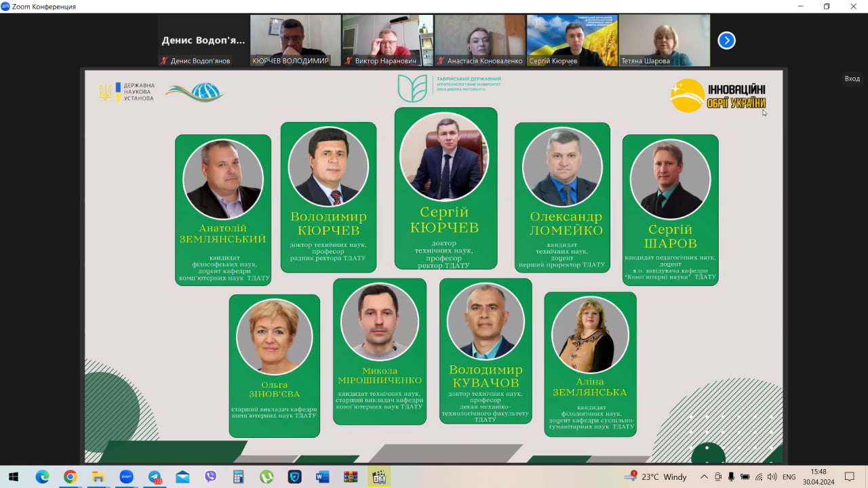Image resolution: width=868 pixels, height=488 pixels.
Task: Open uTorrent from taskbar
Action: pos(267,476)
